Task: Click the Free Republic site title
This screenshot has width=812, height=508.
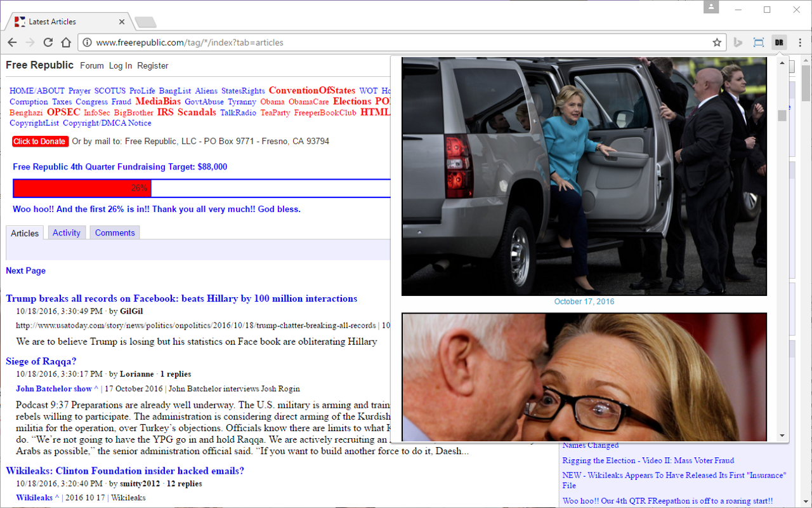Action: coord(40,65)
